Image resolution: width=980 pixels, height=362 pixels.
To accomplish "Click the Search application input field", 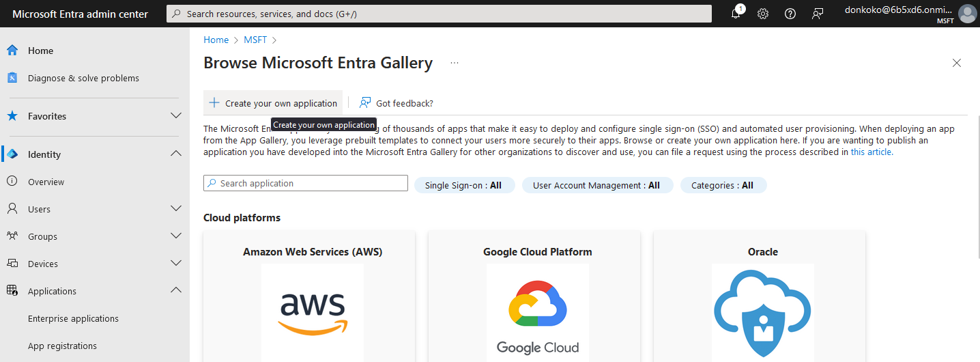I will tap(306, 183).
